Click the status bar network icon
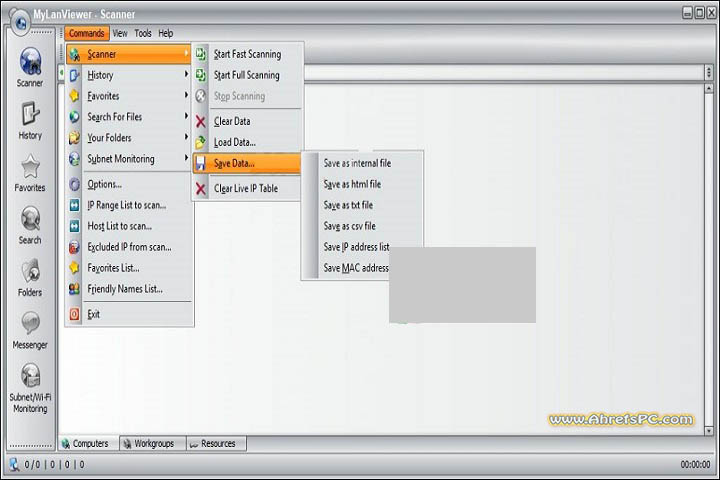 (x=14, y=464)
